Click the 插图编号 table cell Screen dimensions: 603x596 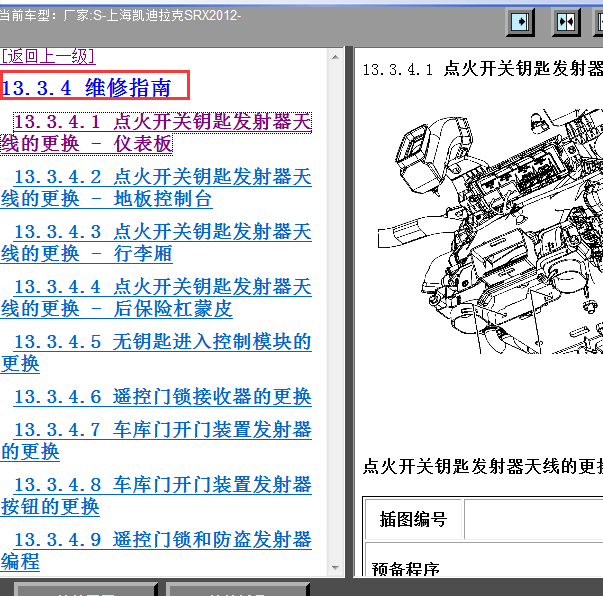point(413,519)
